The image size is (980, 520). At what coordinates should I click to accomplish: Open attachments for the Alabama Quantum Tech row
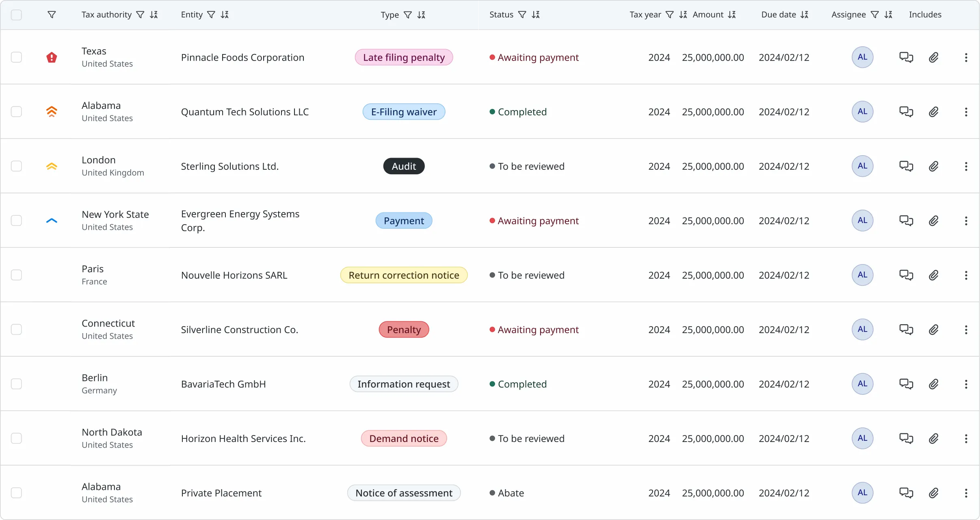tap(933, 112)
